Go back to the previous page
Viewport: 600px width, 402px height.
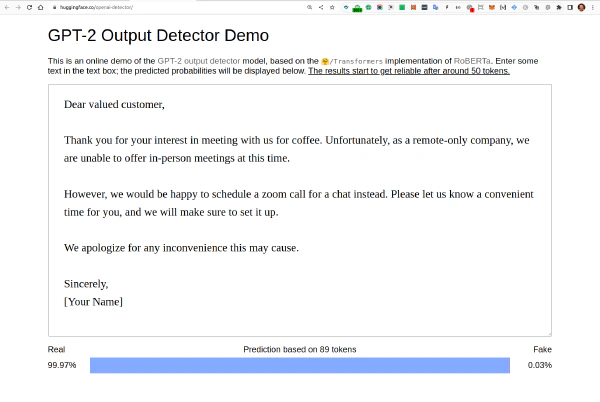pyautogui.click(x=7, y=7)
